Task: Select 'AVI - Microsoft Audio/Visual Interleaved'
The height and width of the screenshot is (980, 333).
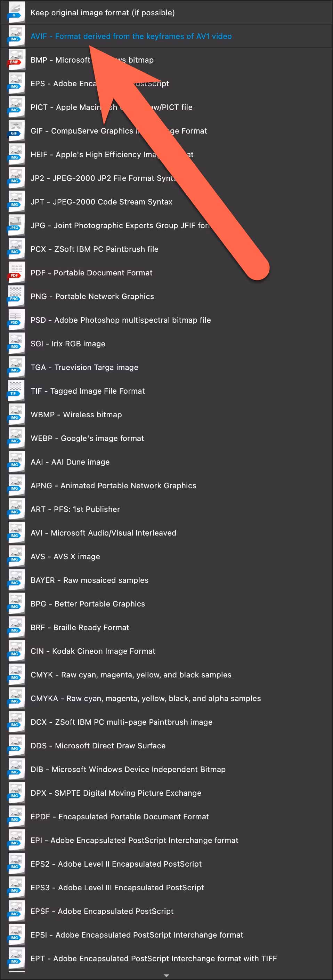Action: [166, 533]
